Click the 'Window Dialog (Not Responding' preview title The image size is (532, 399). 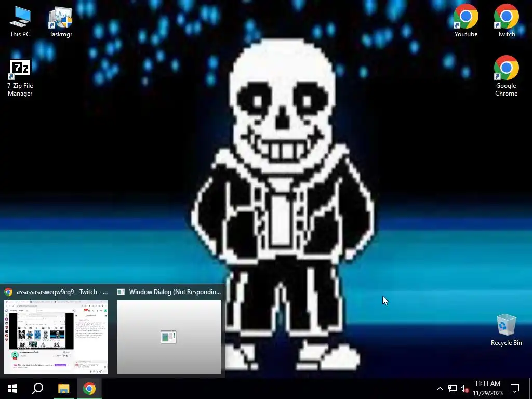175,292
